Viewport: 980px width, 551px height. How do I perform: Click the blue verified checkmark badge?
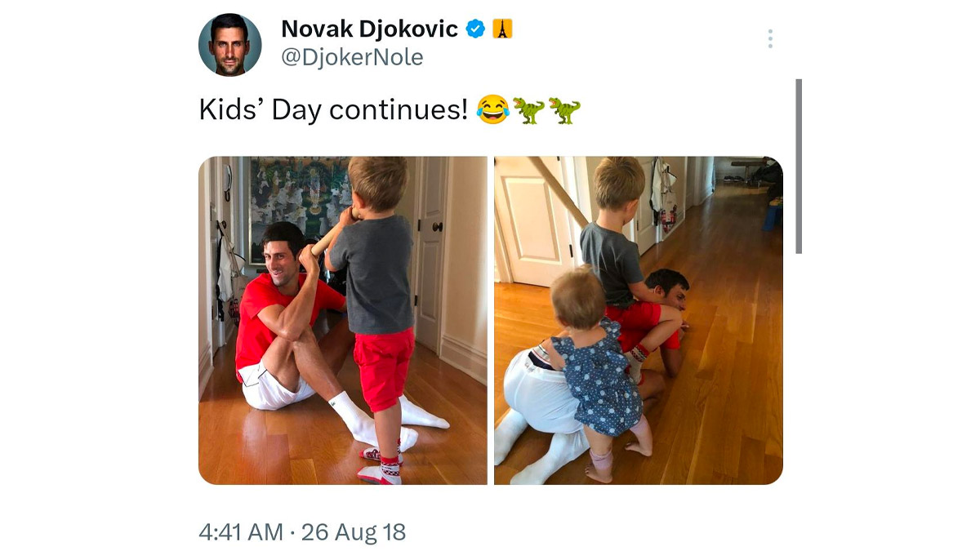point(475,29)
